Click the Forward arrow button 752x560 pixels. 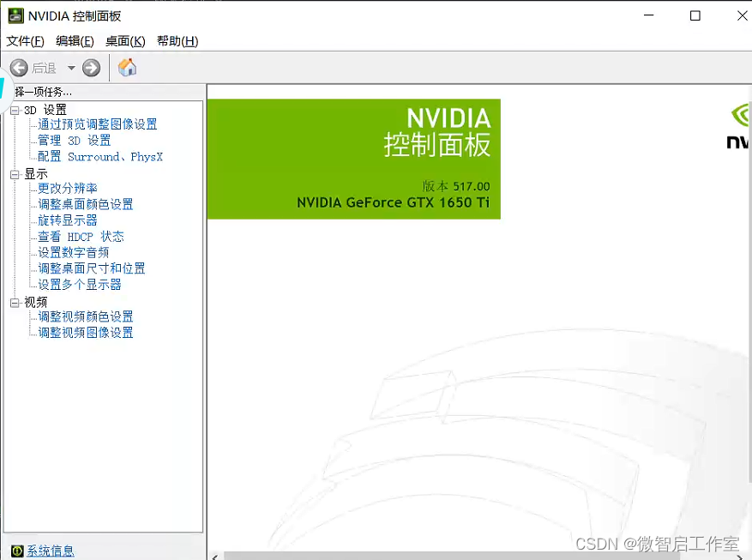(91, 68)
